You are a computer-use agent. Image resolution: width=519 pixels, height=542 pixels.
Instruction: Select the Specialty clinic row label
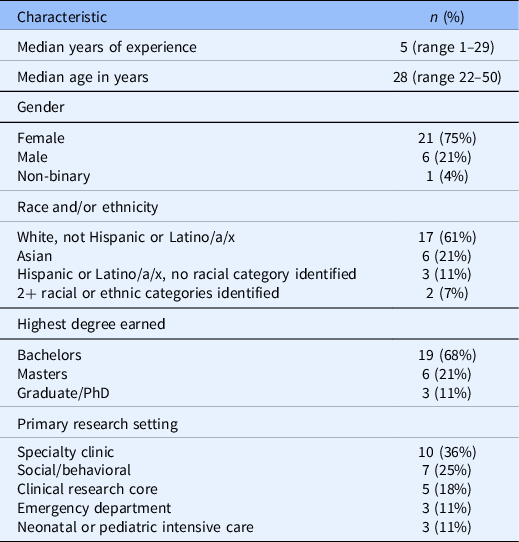pyautogui.click(x=65, y=452)
